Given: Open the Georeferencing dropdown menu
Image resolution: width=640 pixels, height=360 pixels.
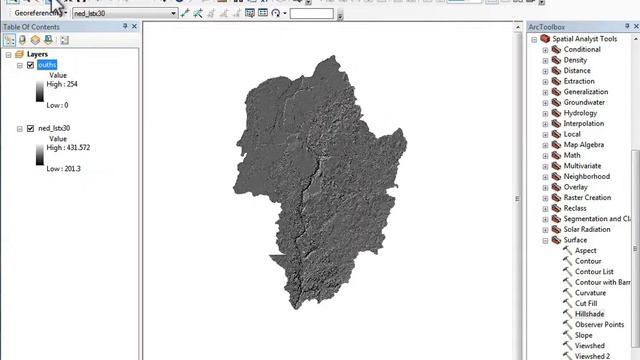Looking at the screenshot, I should [x=40, y=13].
